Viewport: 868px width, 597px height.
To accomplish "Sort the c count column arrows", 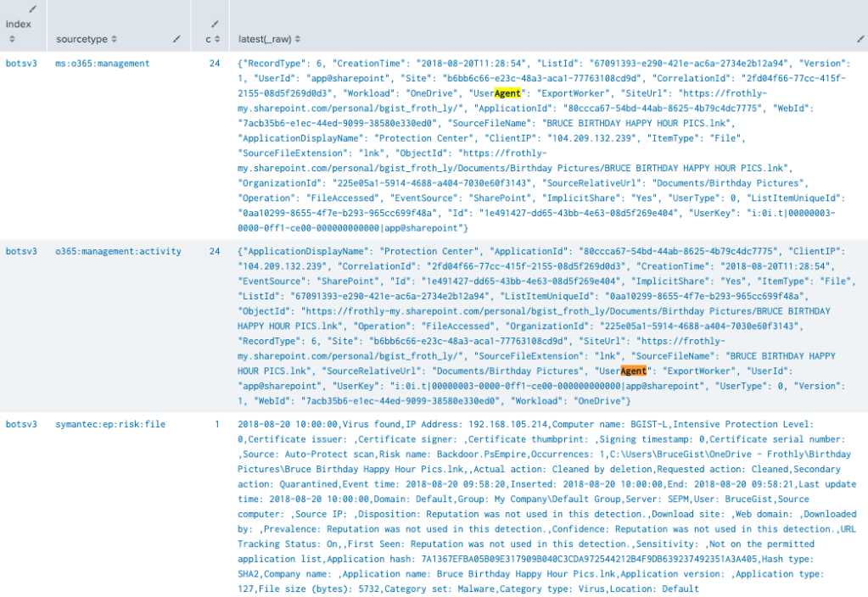I will click(x=217, y=39).
